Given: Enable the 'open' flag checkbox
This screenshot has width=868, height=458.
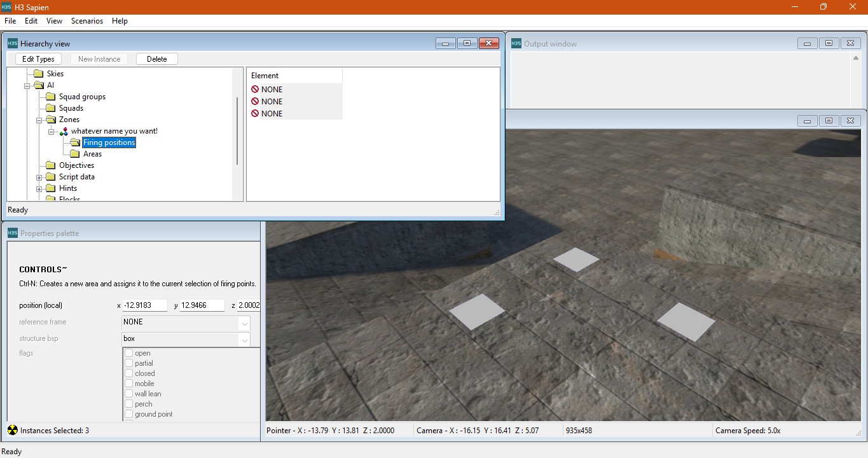Looking at the screenshot, I should (129, 353).
